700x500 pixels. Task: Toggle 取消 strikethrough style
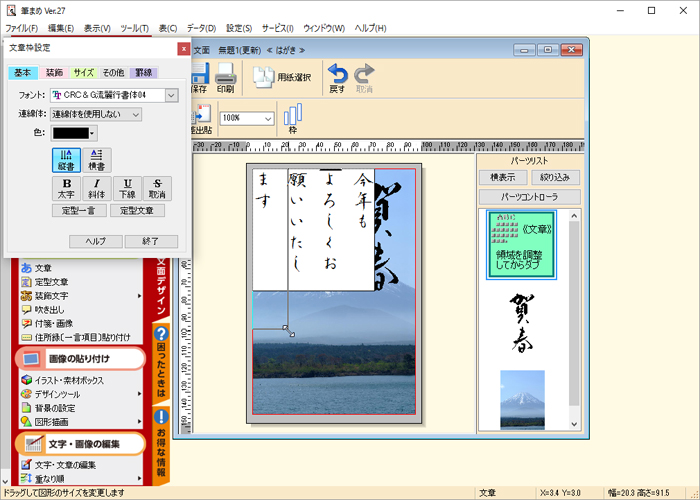coord(158,188)
